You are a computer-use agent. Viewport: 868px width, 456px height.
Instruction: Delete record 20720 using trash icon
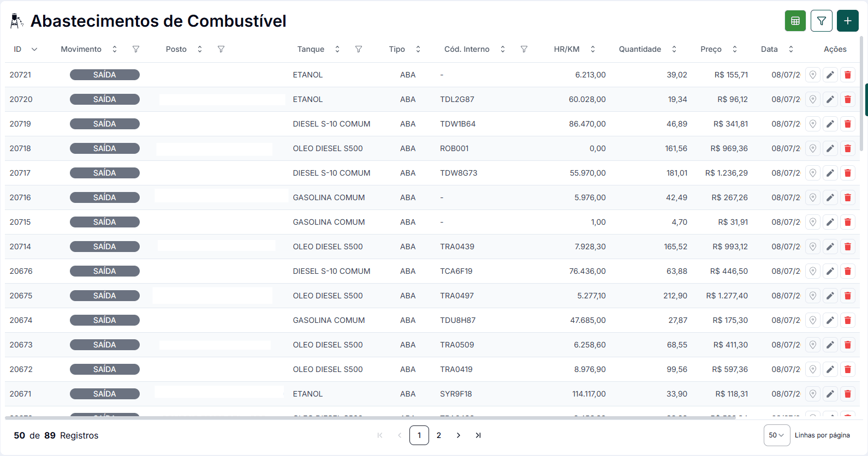pyautogui.click(x=848, y=99)
